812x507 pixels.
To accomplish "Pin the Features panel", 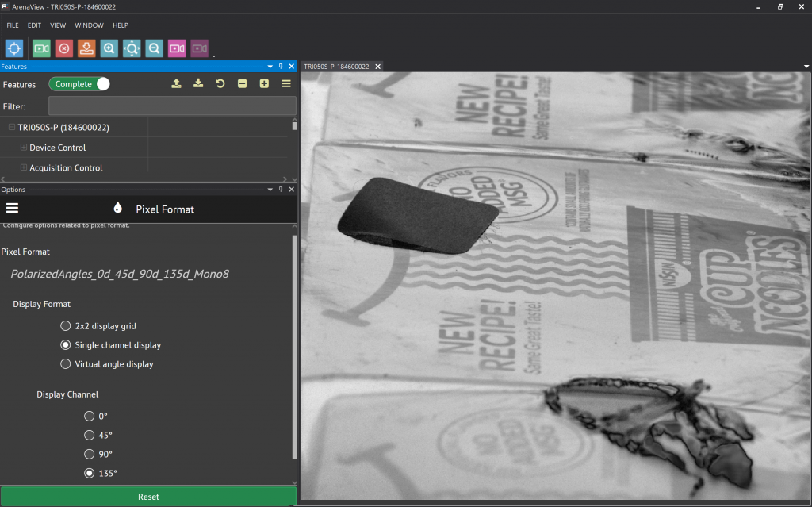I will tap(281, 67).
